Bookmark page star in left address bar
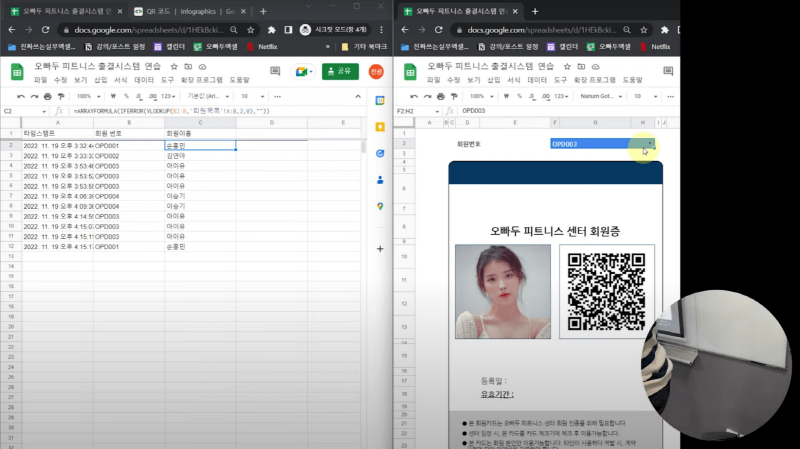This screenshot has height=449, width=800. coord(251,30)
